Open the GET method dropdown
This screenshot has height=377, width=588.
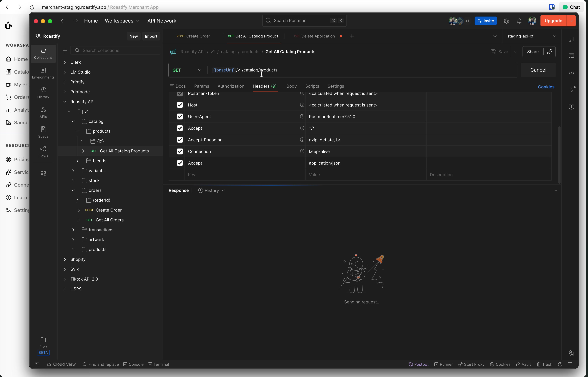tap(187, 70)
